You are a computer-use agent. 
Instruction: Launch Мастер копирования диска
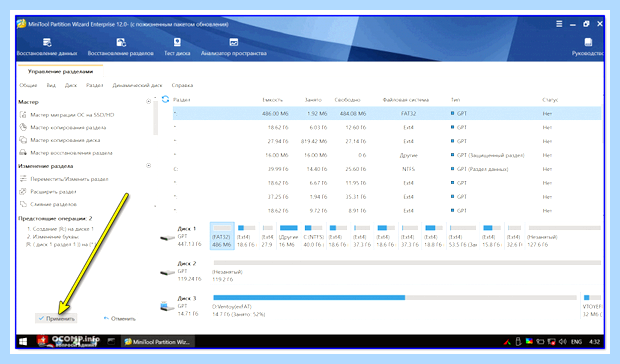60,140
